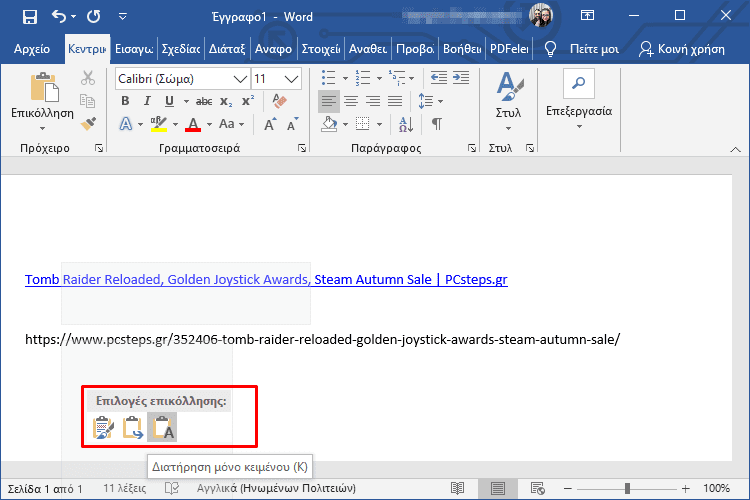750x500 pixels.
Task: Toggle subscript formatting
Action: point(226,101)
